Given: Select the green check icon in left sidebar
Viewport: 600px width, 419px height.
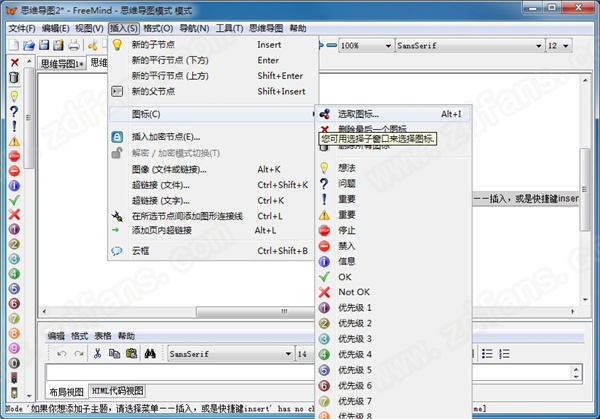Looking at the screenshot, I should click(14, 200).
